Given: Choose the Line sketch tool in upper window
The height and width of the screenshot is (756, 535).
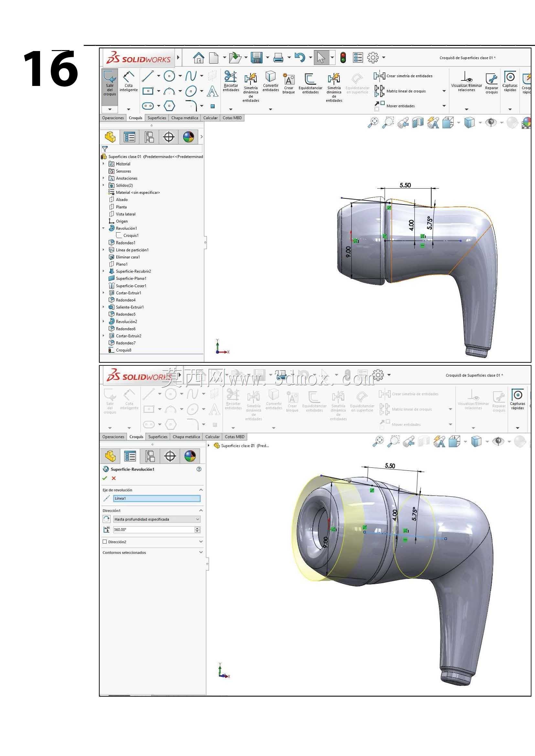Looking at the screenshot, I should click(148, 76).
